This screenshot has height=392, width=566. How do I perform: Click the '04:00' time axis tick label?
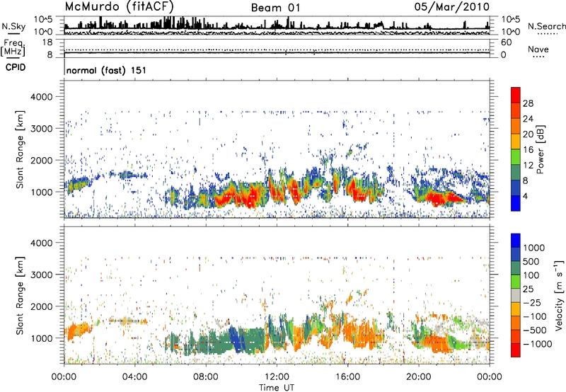coord(134,377)
